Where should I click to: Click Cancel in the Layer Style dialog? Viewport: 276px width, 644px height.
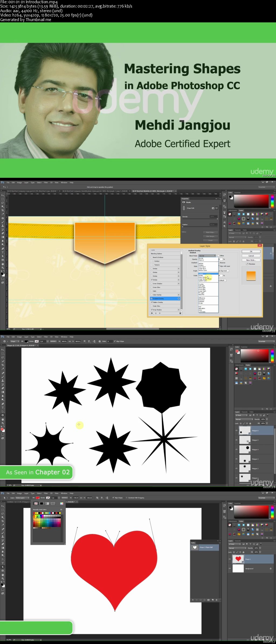click(251, 256)
